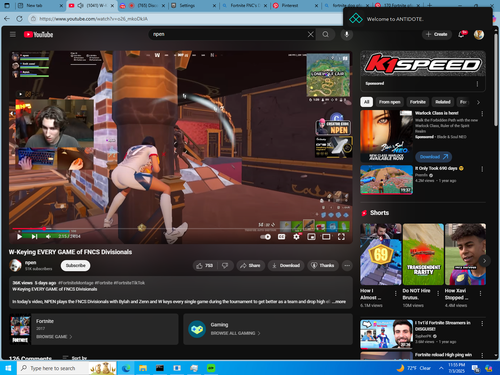Enter full screen mode
This screenshot has width=500, height=375.
point(341,237)
